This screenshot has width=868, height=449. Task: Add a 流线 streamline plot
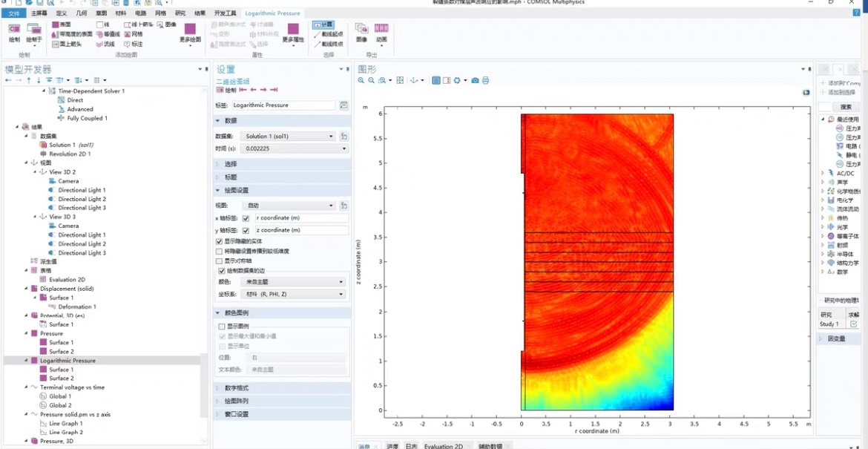point(106,44)
